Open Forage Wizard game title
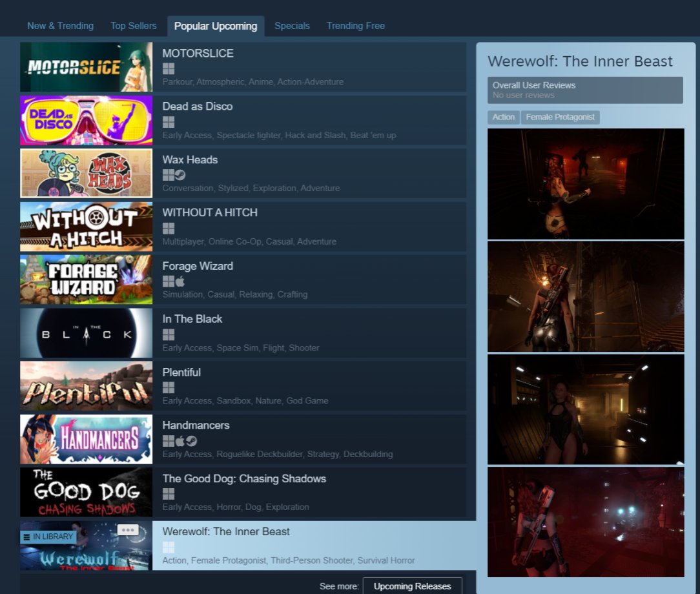The image size is (700, 594). pyautogui.click(x=198, y=266)
